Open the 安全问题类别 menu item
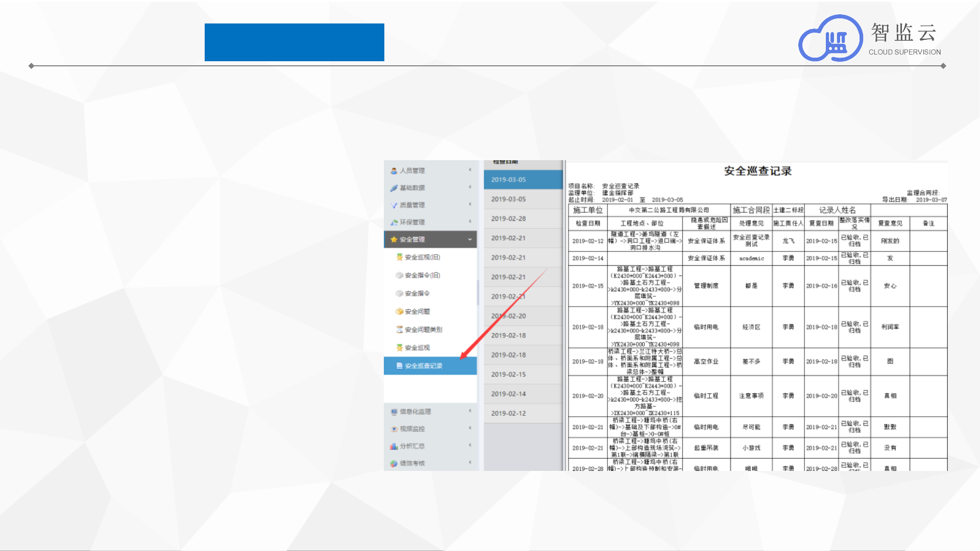980x551 pixels. pyautogui.click(x=423, y=330)
